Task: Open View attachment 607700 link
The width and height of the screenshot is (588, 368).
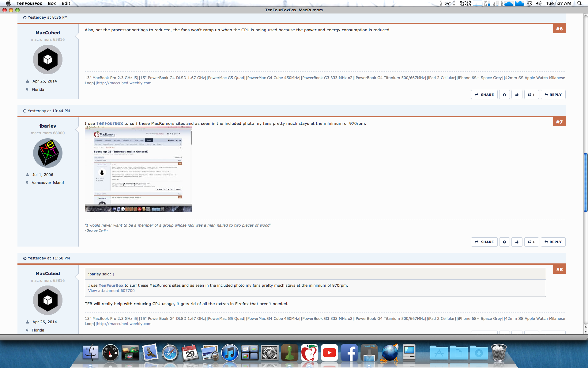Action: pyautogui.click(x=111, y=291)
